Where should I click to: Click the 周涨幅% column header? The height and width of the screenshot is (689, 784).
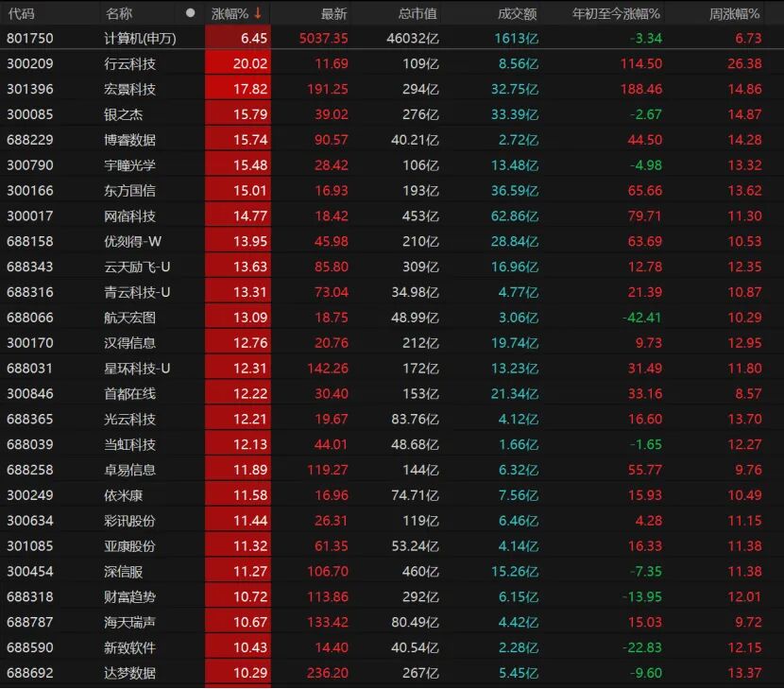(735, 13)
